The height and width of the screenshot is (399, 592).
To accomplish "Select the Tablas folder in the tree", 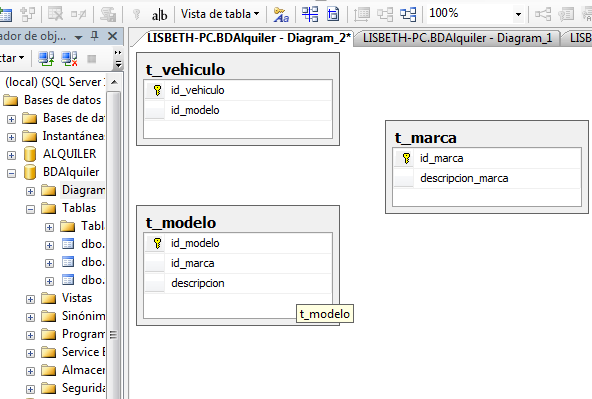I will coord(79,208).
